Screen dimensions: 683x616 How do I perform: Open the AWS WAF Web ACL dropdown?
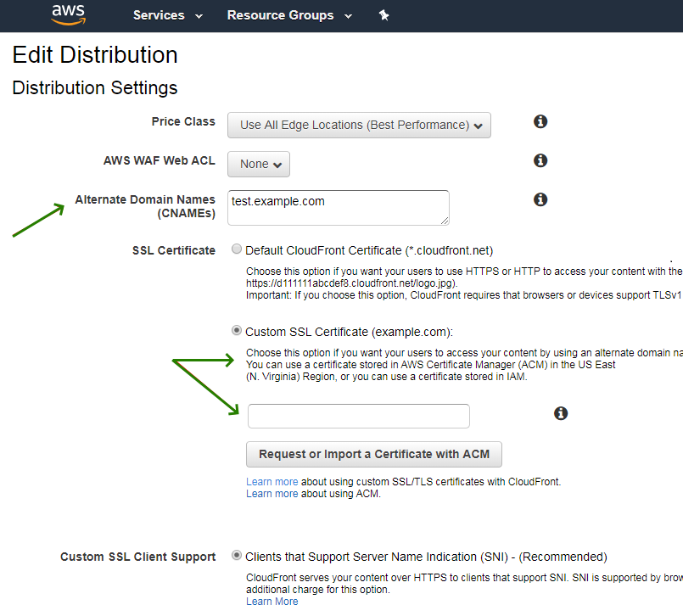[258, 165]
